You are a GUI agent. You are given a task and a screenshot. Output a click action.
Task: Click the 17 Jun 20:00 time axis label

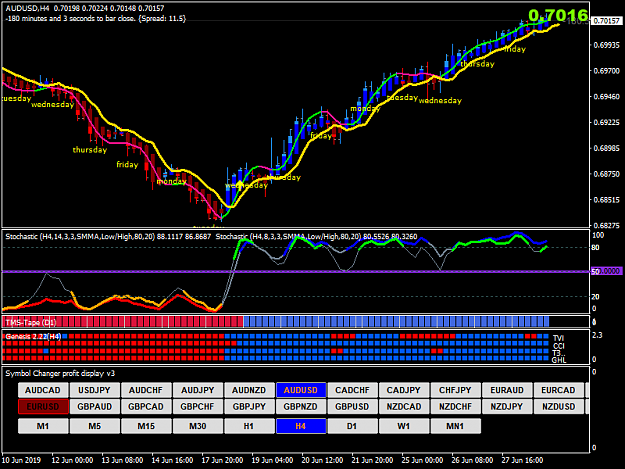(x=222, y=460)
